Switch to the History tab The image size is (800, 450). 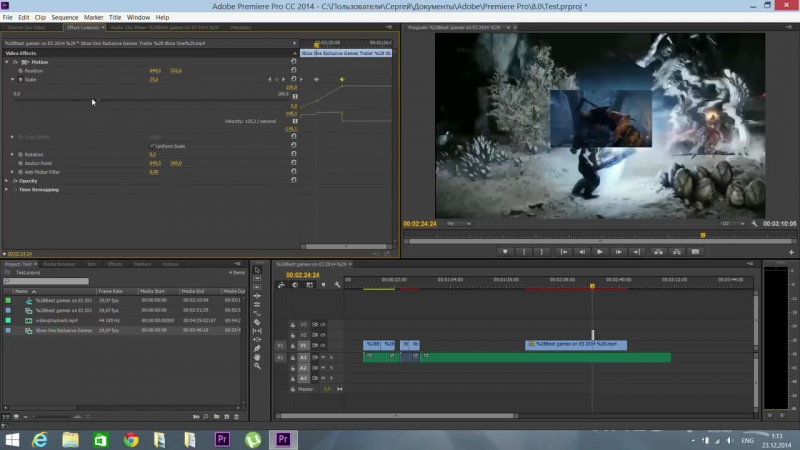pos(170,264)
